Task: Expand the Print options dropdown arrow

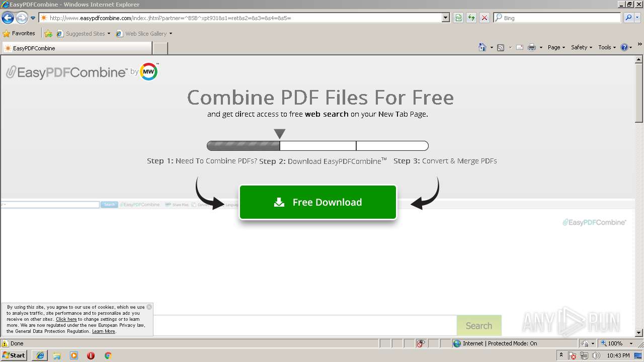Action: [x=541, y=47]
